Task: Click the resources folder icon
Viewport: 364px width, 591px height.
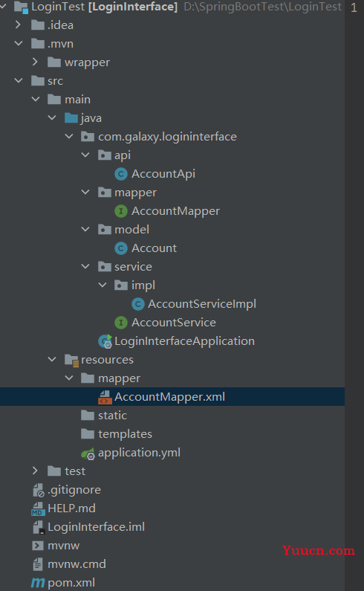Action: pos(71,361)
